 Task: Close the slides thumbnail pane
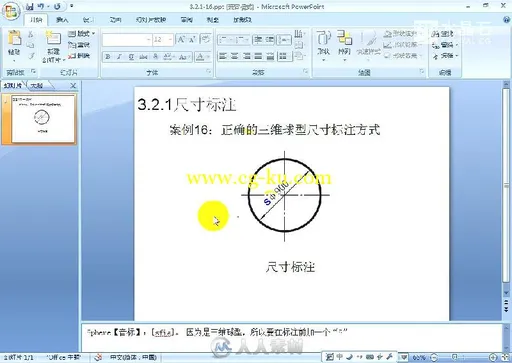click(73, 86)
